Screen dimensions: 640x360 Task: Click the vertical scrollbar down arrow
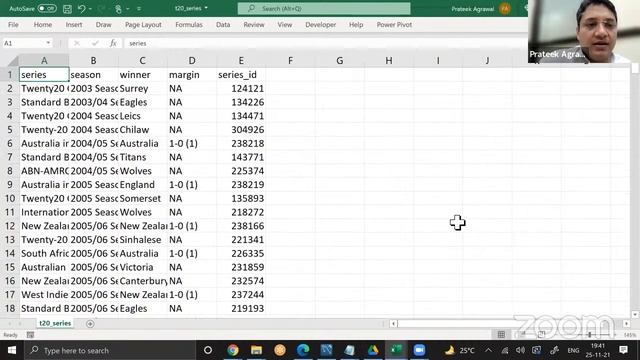click(635, 314)
